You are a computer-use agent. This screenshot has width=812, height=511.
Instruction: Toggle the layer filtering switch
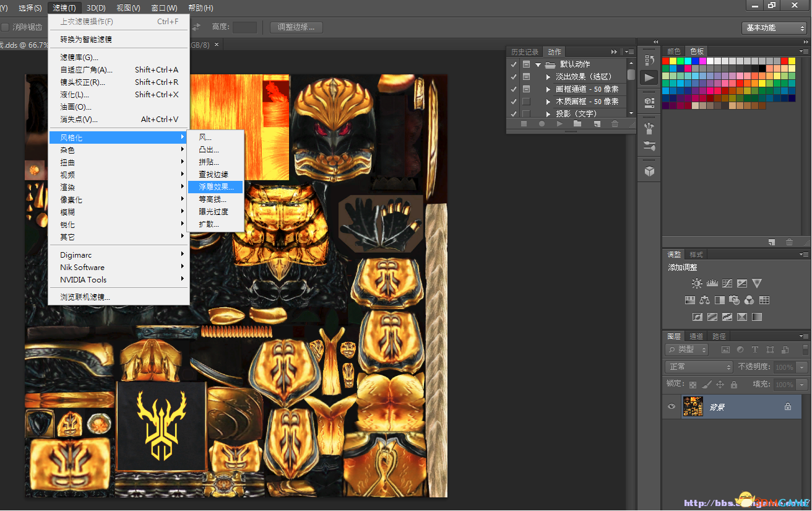[805, 350]
